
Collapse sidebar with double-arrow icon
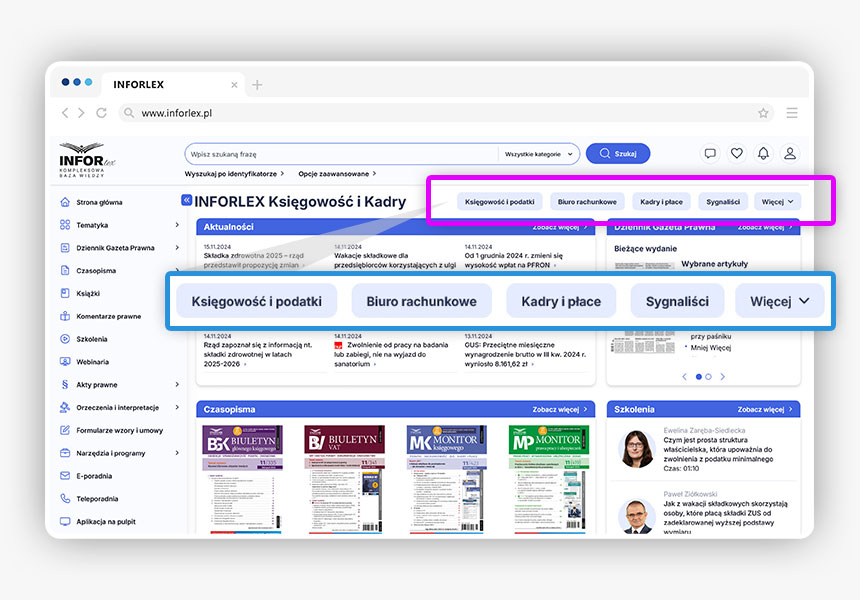tap(186, 201)
